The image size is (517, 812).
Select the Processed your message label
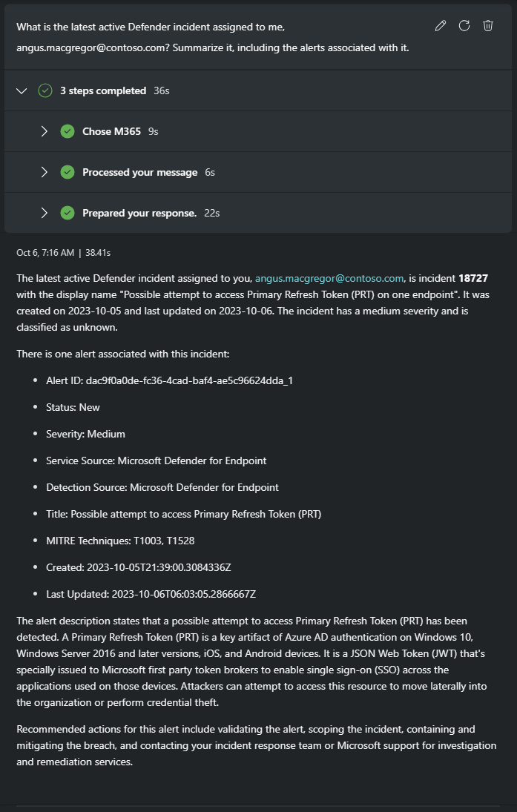[139, 172]
